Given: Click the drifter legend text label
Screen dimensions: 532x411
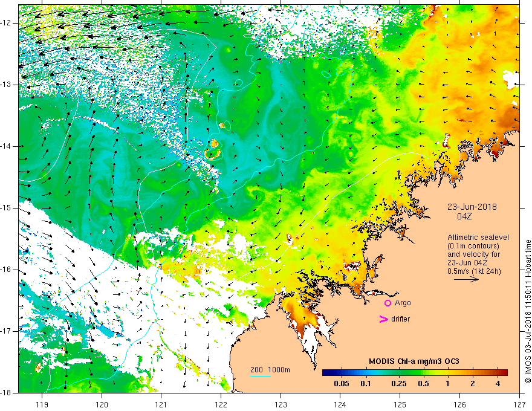Looking at the screenshot, I should click(400, 319).
